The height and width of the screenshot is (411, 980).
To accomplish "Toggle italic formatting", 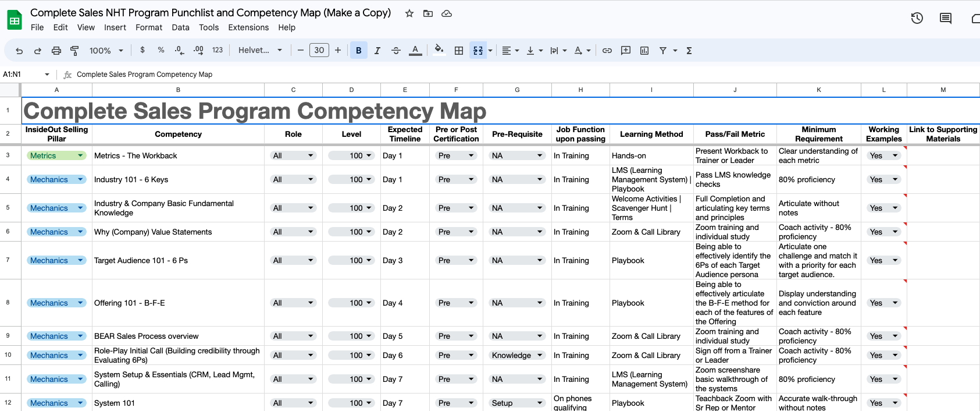I will pos(377,51).
